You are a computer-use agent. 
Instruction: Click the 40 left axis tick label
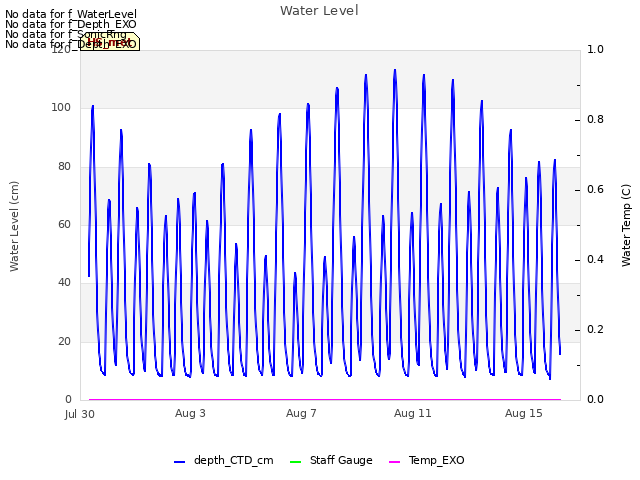coord(64,282)
